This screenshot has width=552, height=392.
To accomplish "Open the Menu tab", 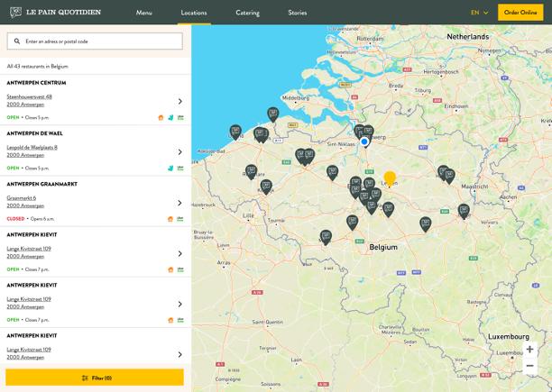I will click(x=144, y=13).
